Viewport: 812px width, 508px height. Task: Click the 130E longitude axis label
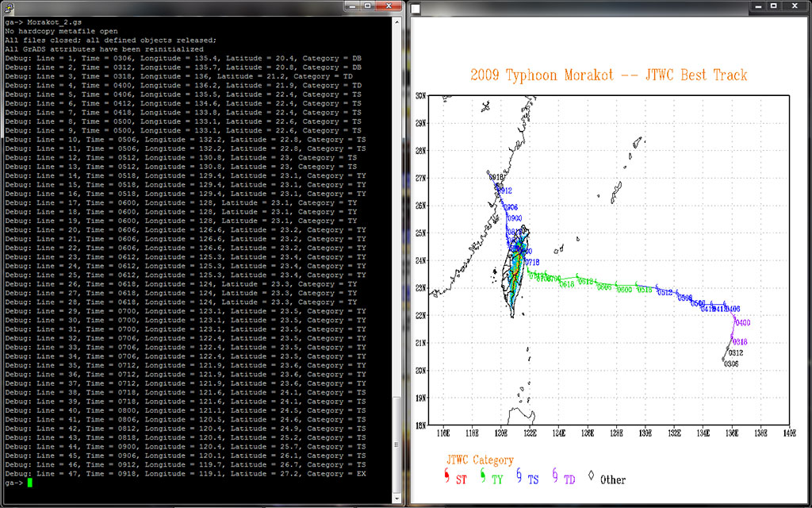tap(645, 433)
